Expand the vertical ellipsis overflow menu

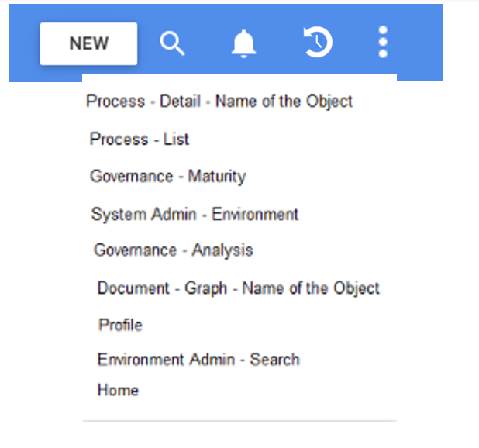pyautogui.click(x=383, y=43)
